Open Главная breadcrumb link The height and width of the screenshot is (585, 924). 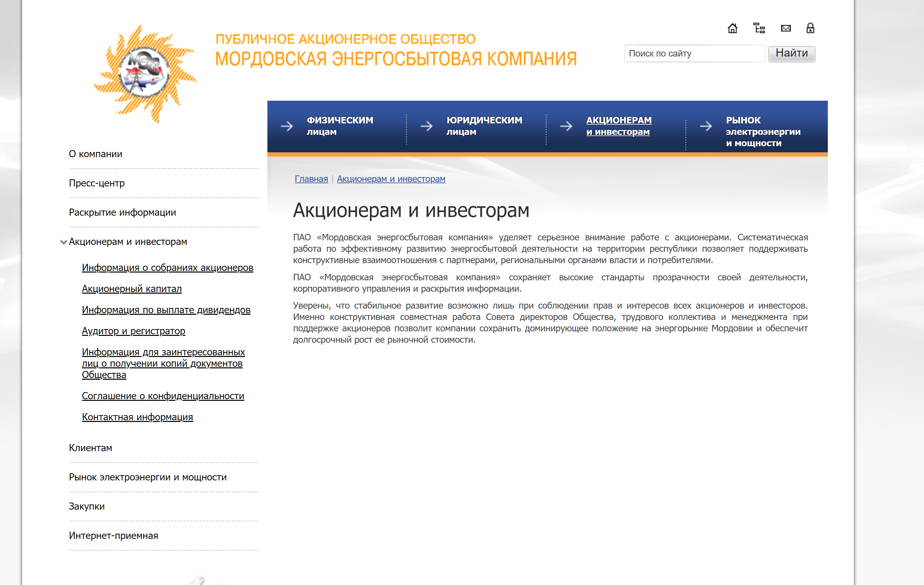(x=311, y=179)
